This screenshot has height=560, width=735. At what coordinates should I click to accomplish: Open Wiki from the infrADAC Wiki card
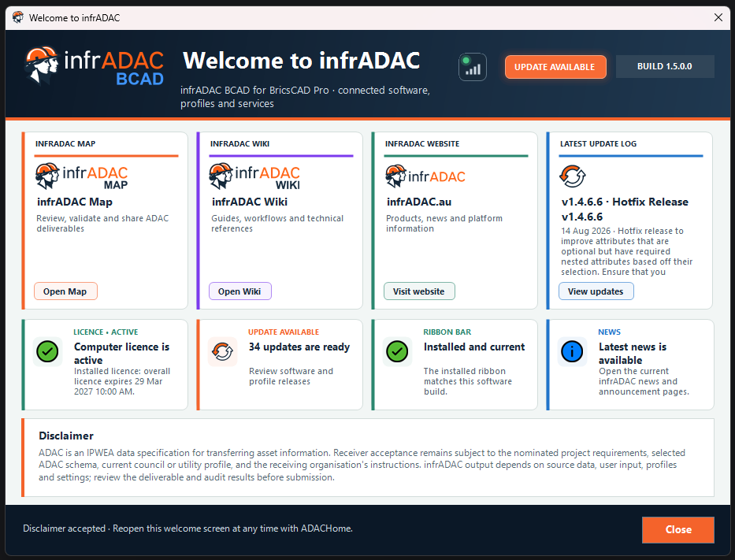point(239,291)
